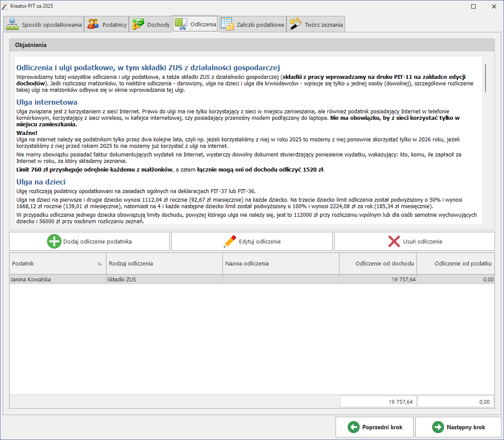Click the Sposób opodatkowania network icon

[12, 25]
